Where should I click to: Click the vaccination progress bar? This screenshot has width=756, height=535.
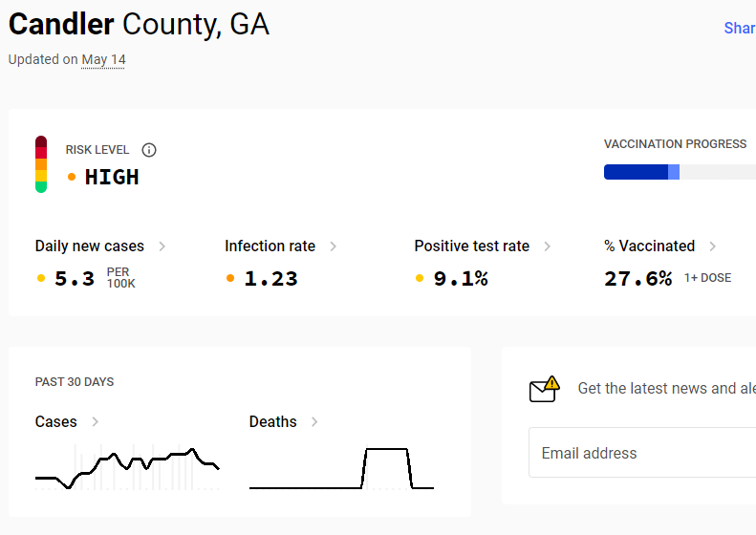pyautogui.click(x=679, y=172)
